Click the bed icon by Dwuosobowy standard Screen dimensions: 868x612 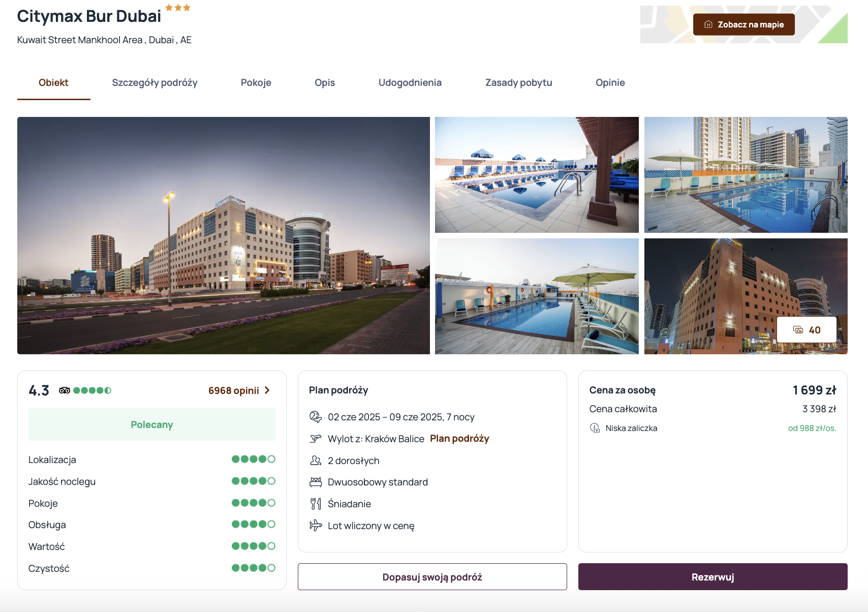[316, 482]
